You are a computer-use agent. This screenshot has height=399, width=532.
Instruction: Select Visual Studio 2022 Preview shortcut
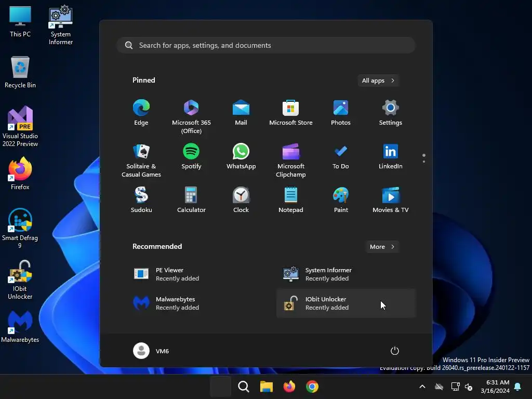point(20,126)
